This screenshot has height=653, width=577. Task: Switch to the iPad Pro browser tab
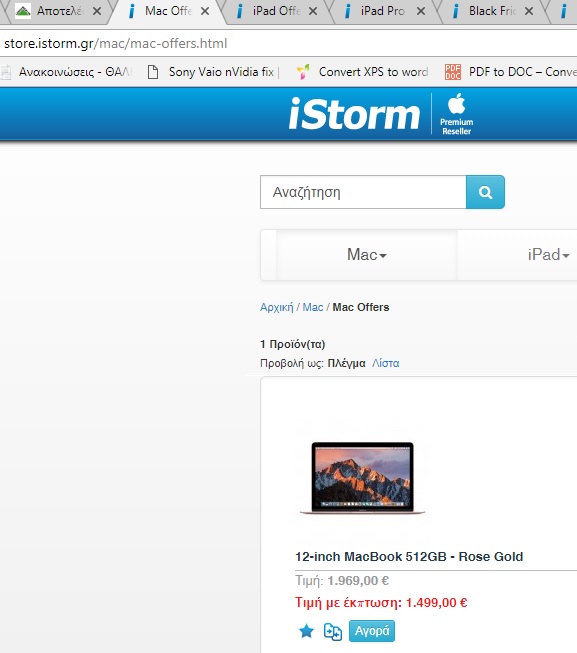[383, 11]
